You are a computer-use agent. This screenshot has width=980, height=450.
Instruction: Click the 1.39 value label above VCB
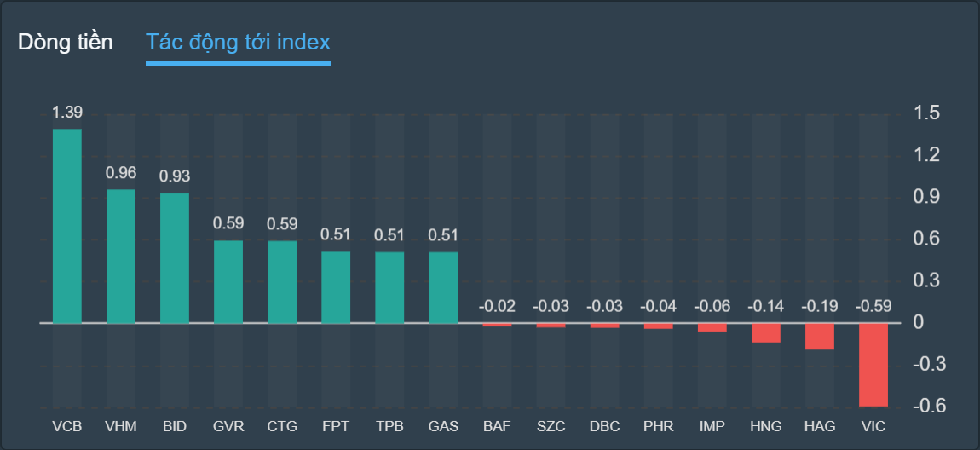(67, 112)
